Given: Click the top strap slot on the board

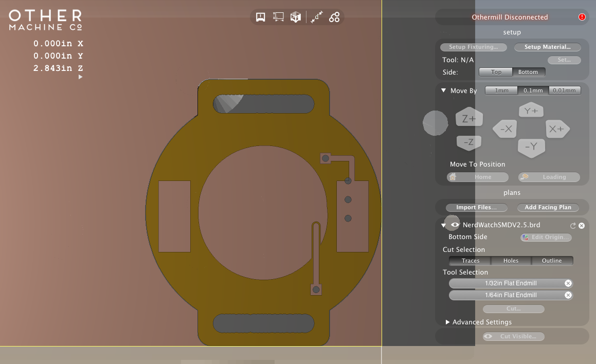Looking at the screenshot, I should (263, 104).
